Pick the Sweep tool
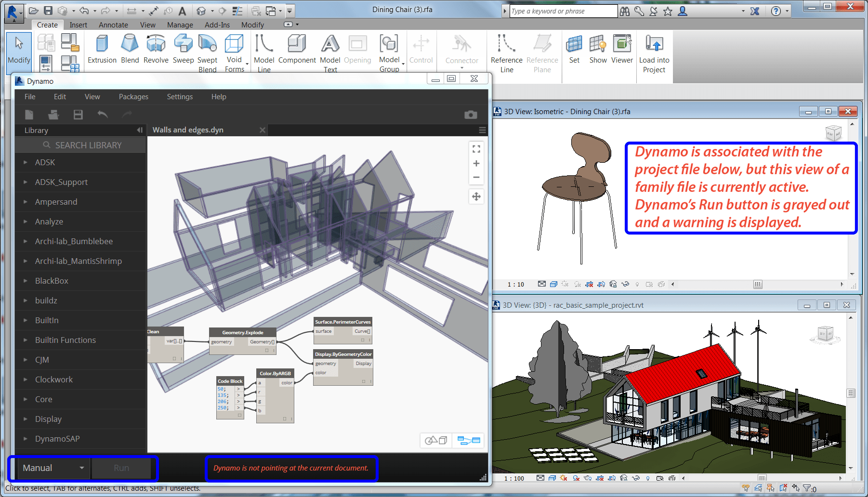868x497 pixels. (184, 49)
